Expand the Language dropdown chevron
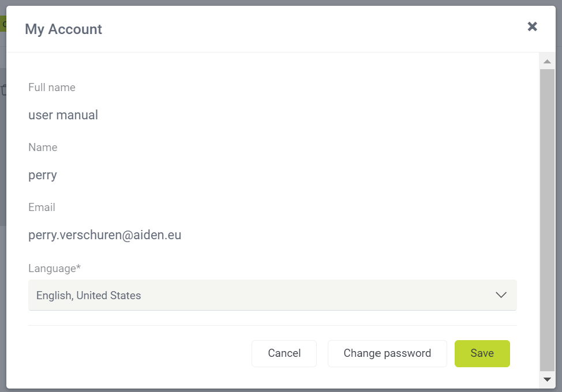The height and width of the screenshot is (392, 562). [501, 295]
